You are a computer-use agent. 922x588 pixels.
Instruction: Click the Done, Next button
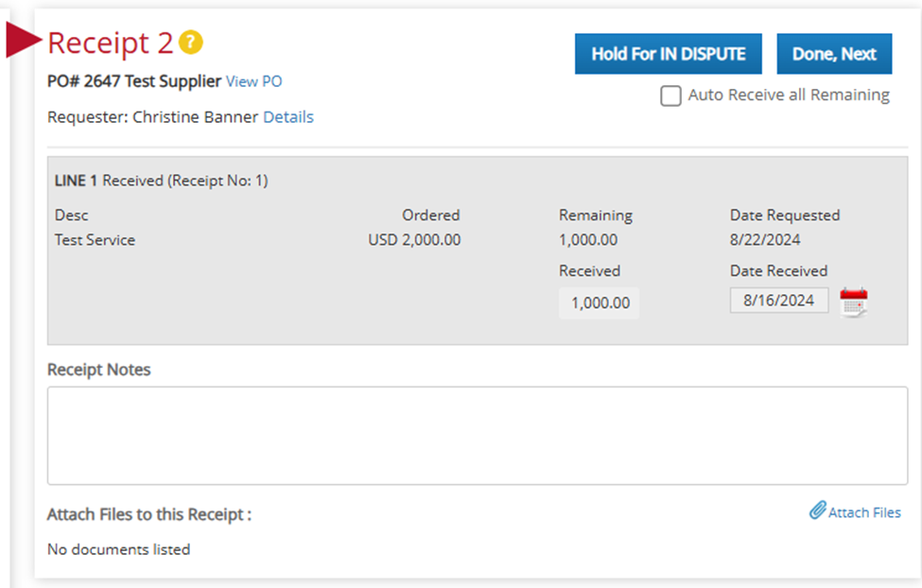point(834,54)
